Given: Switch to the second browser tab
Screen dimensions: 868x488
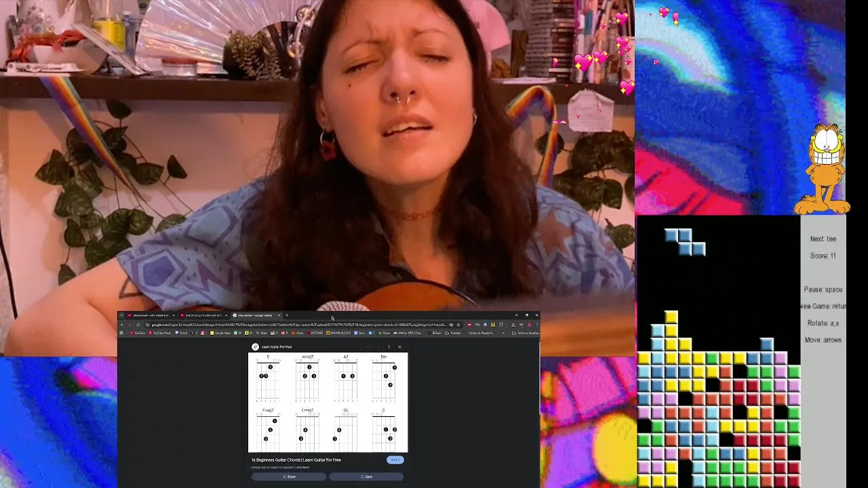Looking at the screenshot, I should pos(203,315).
